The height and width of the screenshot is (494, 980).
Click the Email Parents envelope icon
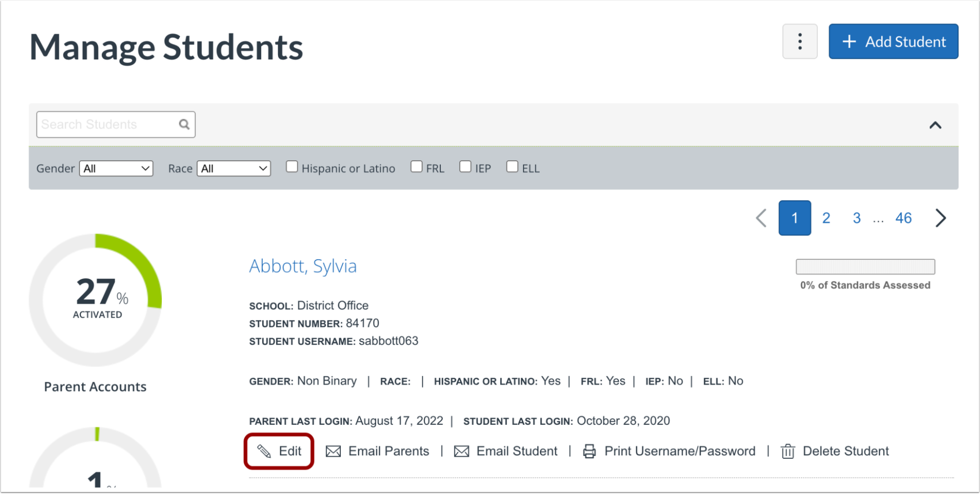334,451
